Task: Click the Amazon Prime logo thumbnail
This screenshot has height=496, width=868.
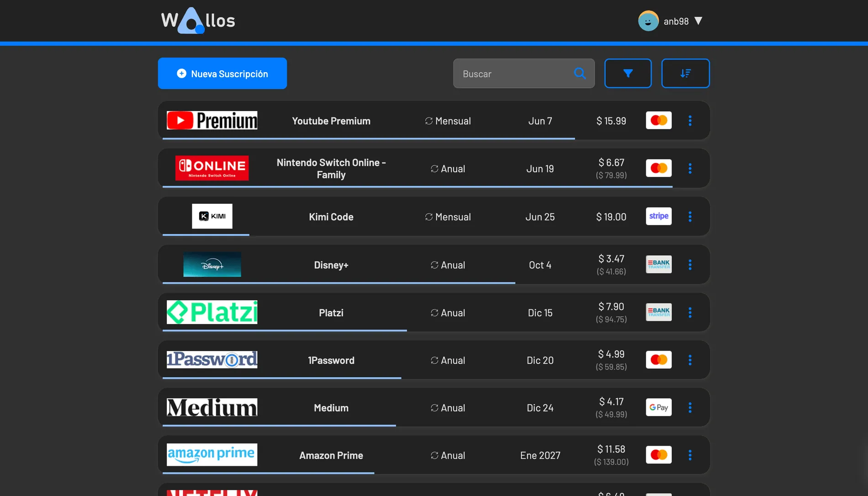Action: (x=212, y=455)
